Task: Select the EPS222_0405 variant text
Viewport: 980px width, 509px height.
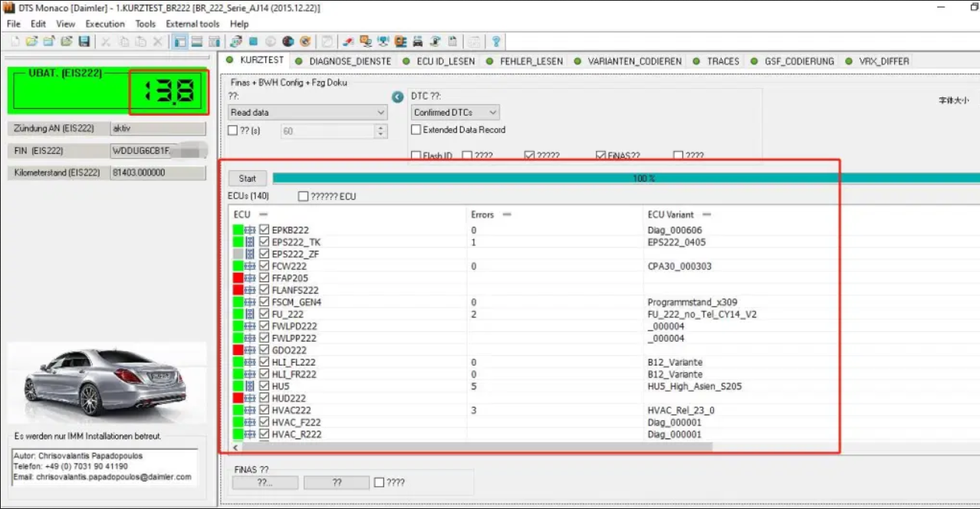Action: tap(676, 242)
